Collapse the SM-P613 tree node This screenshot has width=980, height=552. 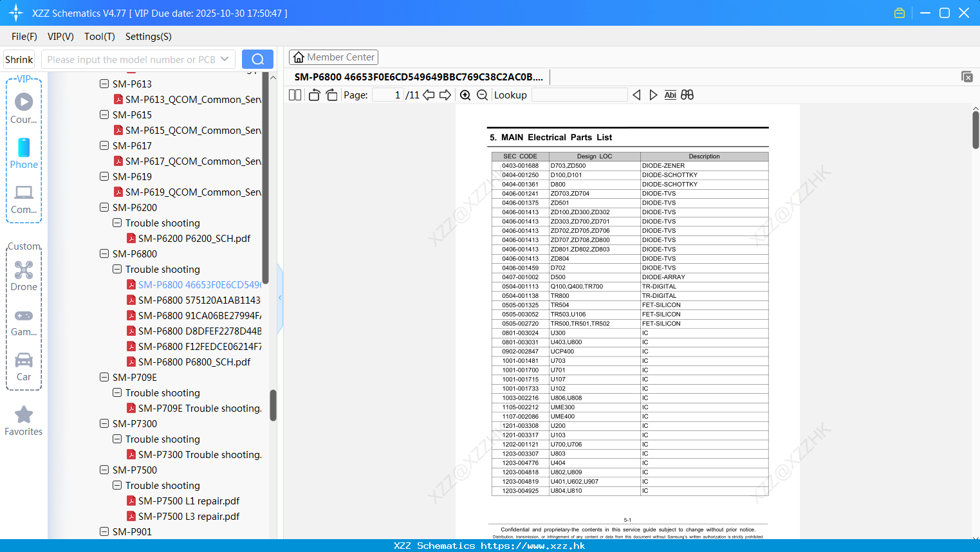pos(104,84)
